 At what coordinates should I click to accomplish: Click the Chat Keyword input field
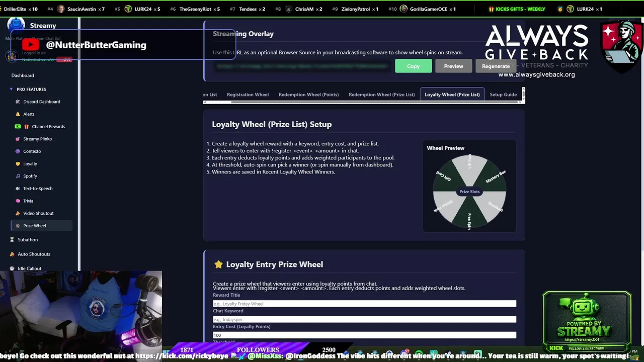click(x=364, y=319)
